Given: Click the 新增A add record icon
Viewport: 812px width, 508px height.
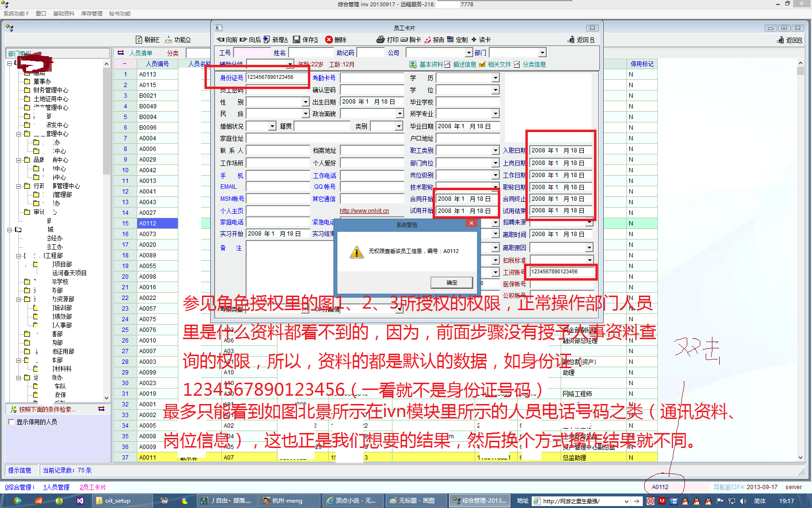Looking at the screenshot, I should coord(266,40).
